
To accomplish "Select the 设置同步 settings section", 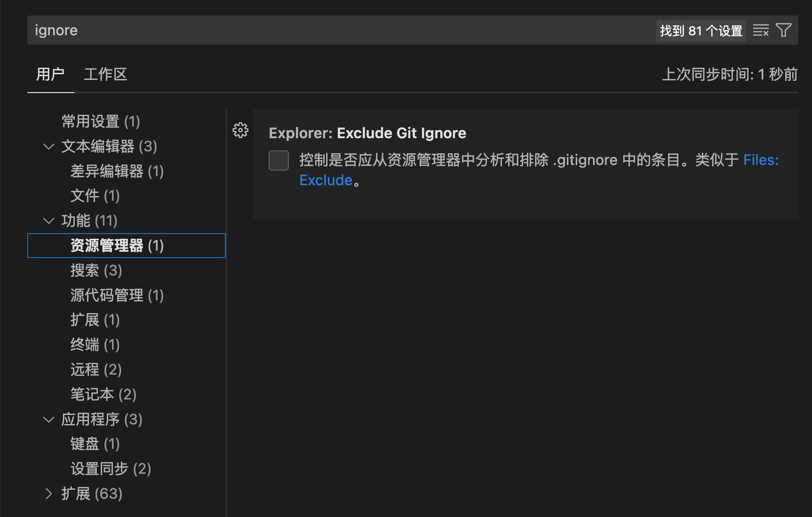I will click(x=110, y=468).
